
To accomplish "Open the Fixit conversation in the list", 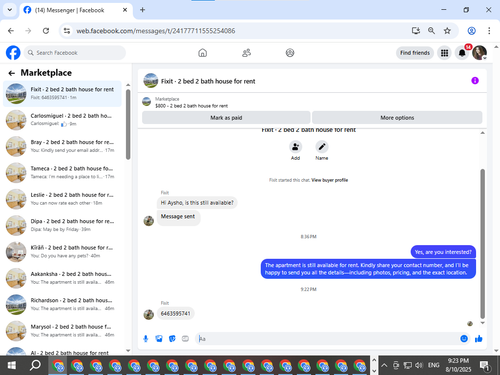I will [62, 93].
